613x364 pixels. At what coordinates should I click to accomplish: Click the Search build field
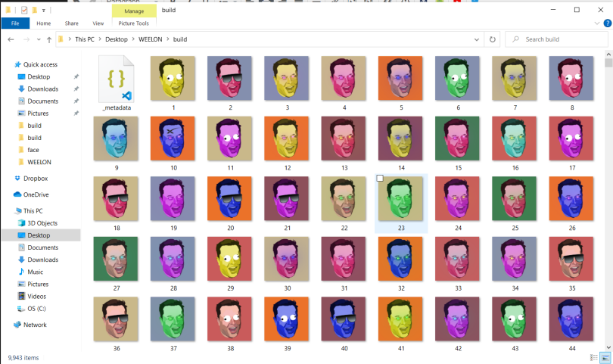point(556,39)
